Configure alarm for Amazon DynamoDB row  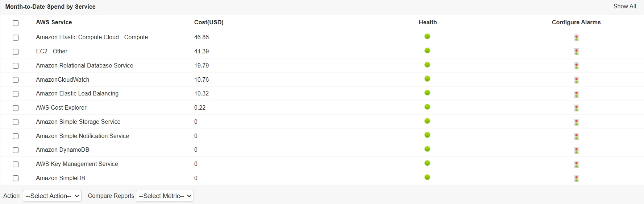pos(576,150)
